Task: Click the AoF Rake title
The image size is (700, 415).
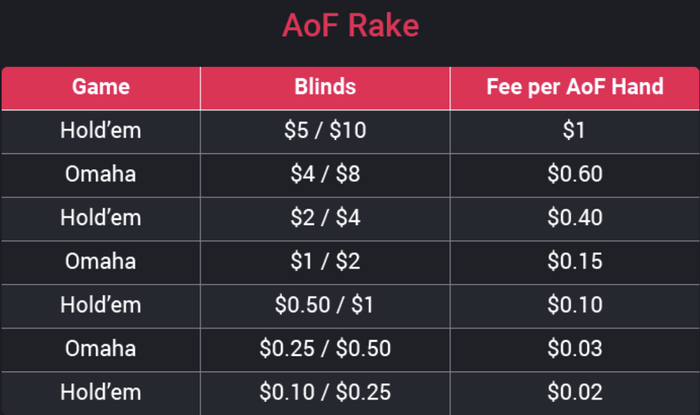Action: click(x=349, y=26)
